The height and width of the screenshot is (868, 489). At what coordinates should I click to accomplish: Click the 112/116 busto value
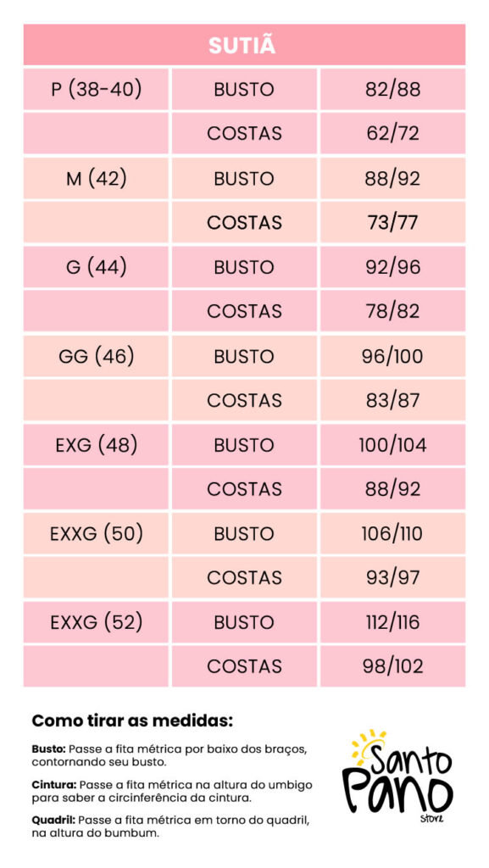point(392,622)
